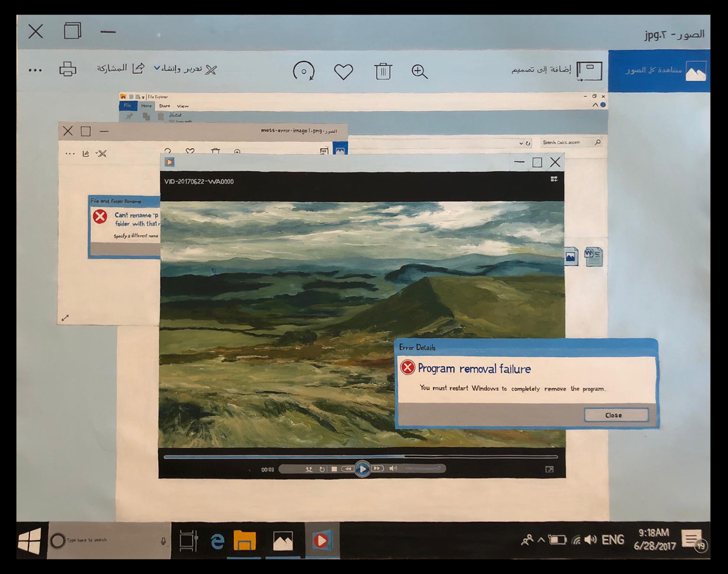Image resolution: width=728 pixels, height=574 pixels.
Task: Open the File tab in File Explorer
Action: pos(128,106)
